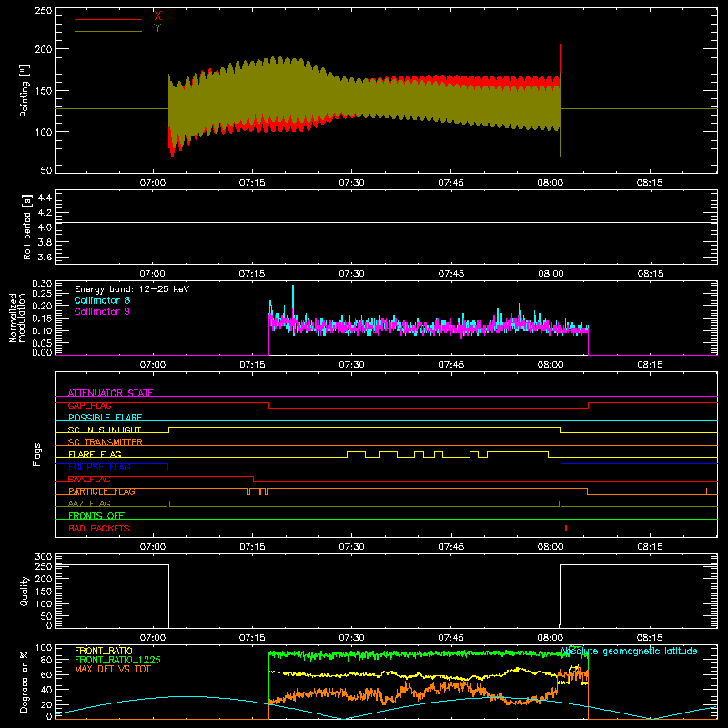This screenshot has width=728, height=728.
Task: Click the 'Absolute geomagnetic latitude' label
Action: click(x=629, y=652)
